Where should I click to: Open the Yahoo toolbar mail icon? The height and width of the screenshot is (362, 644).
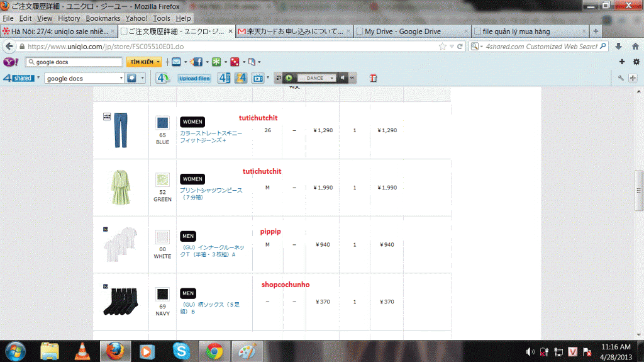click(176, 62)
